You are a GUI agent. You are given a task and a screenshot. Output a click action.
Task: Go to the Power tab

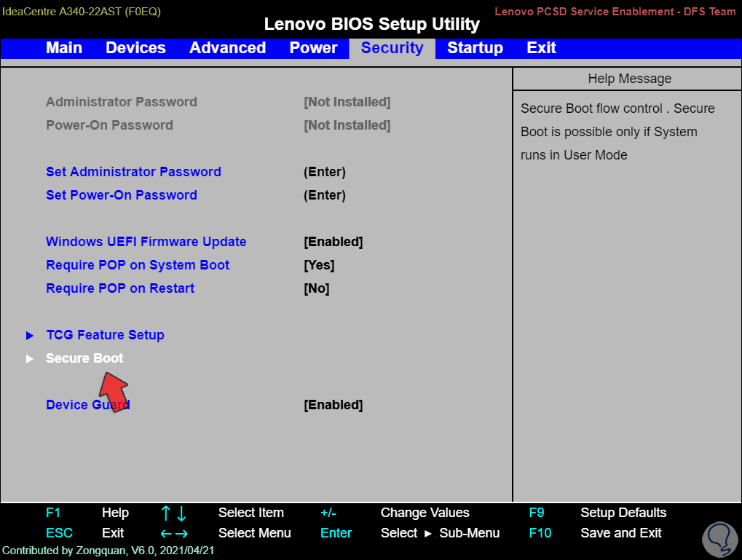[313, 48]
